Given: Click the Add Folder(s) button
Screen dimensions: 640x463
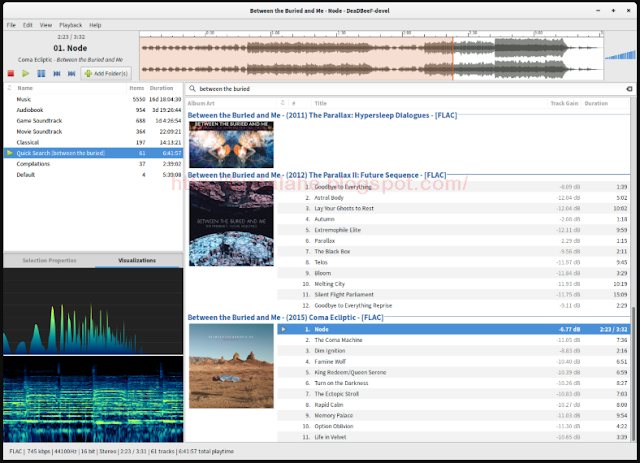Looking at the screenshot, I should 106,73.
